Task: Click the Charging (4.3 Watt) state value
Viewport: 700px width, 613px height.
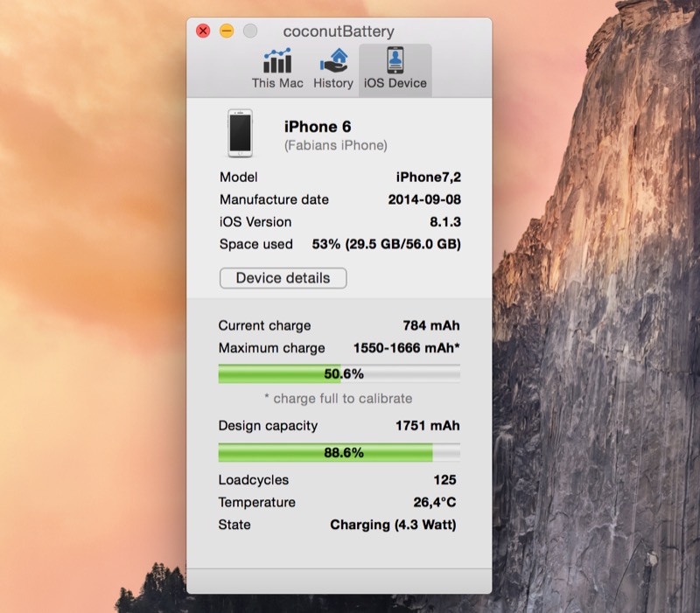Action: coord(393,525)
